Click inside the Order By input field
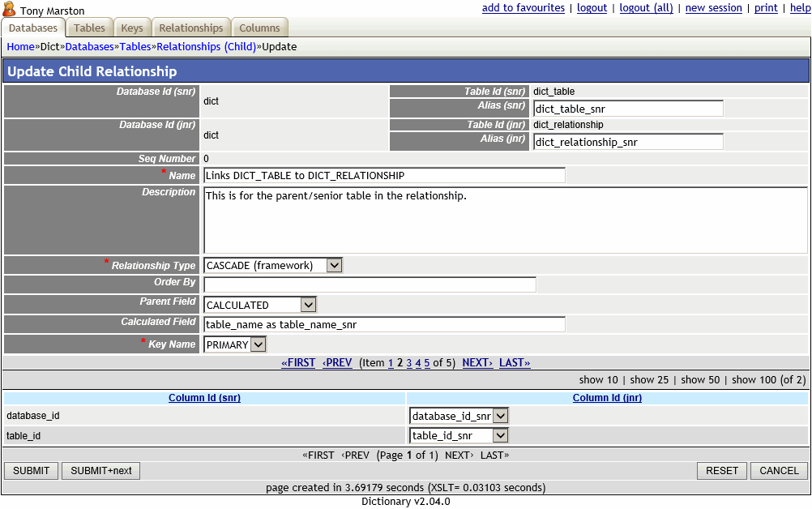The width and height of the screenshot is (812, 509). 369,284
